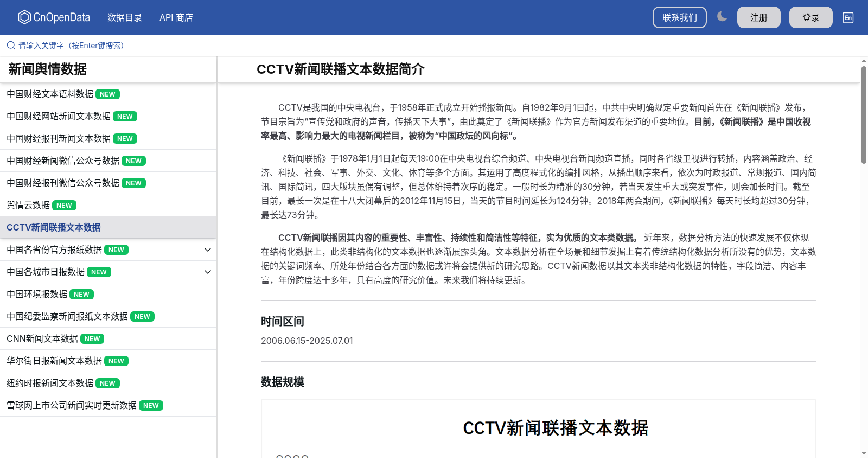
Task: Open 纽约时报新闻文本数据 entry
Action: tap(108, 383)
